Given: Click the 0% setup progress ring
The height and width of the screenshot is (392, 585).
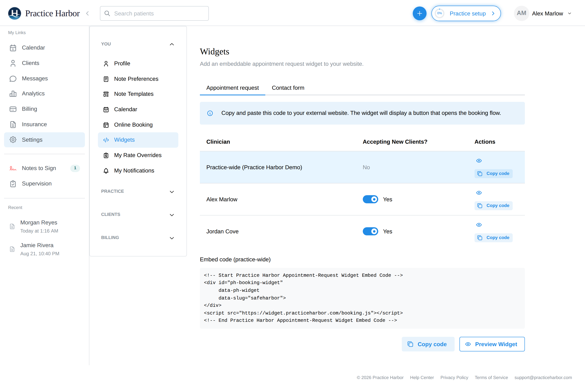Looking at the screenshot, I should click(440, 14).
